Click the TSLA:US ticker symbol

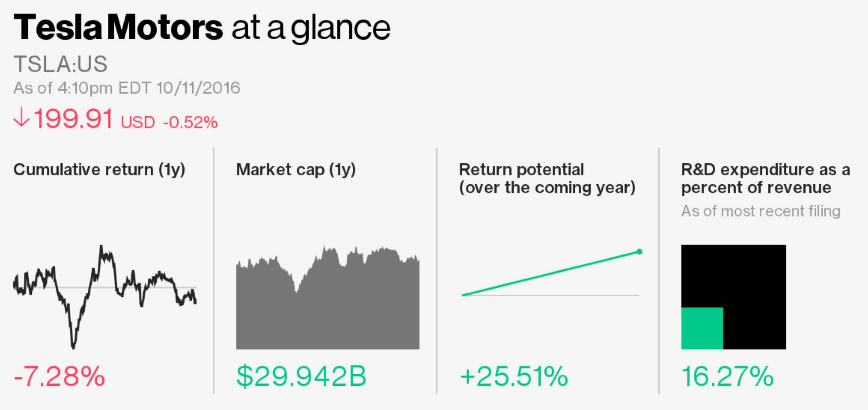point(60,64)
